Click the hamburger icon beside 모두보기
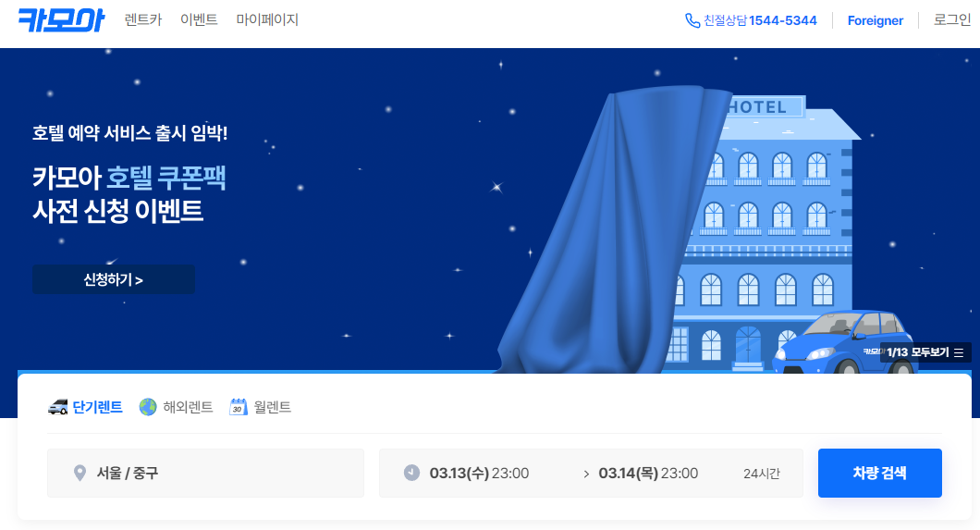This screenshot has height=530, width=980. tap(959, 353)
